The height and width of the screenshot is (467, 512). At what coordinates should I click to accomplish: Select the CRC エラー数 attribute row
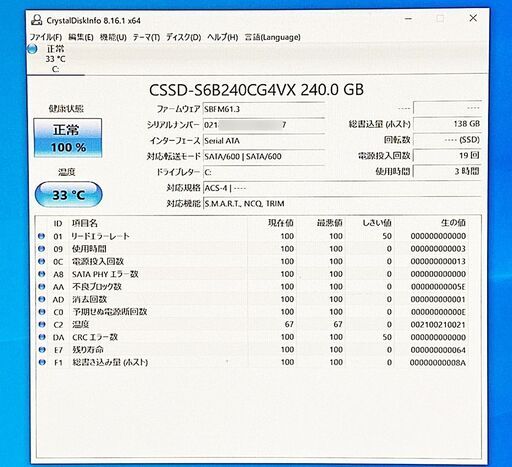click(253, 337)
